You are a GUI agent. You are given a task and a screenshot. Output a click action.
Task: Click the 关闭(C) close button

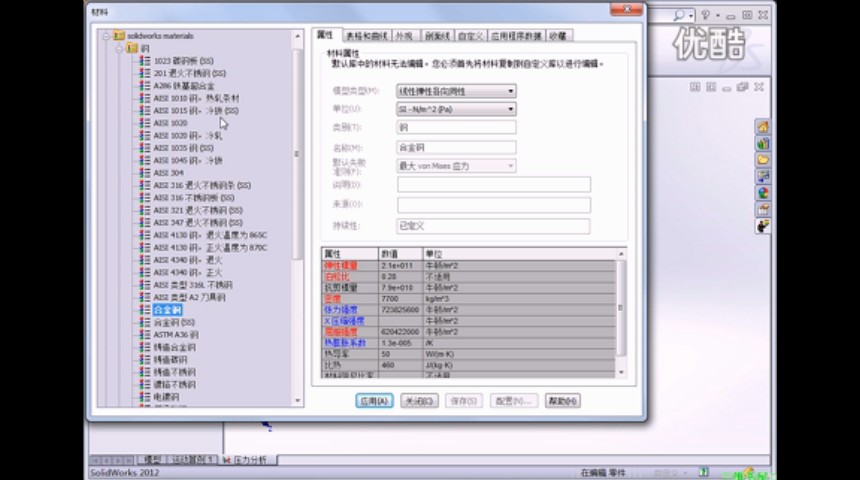click(x=419, y=401)
